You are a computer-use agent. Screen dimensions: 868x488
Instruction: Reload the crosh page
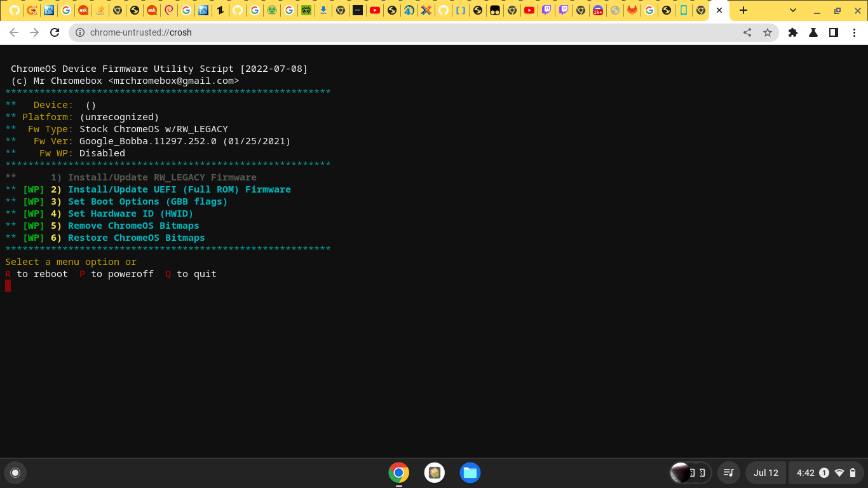tap(55, 32)
